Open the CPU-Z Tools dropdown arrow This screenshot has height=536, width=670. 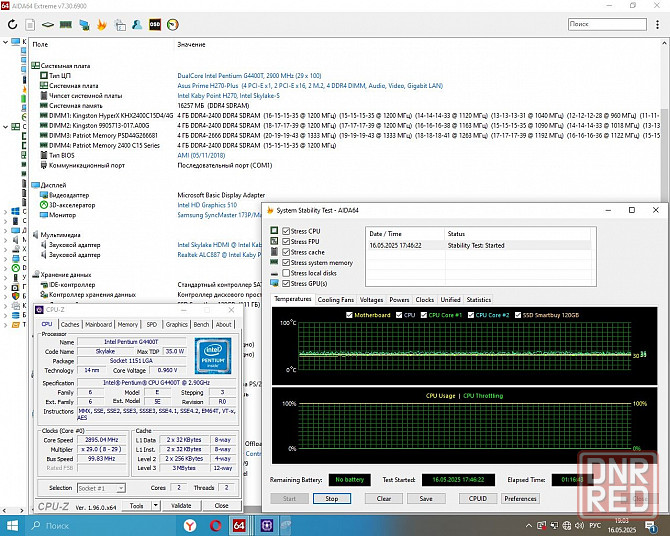[156, 506]
